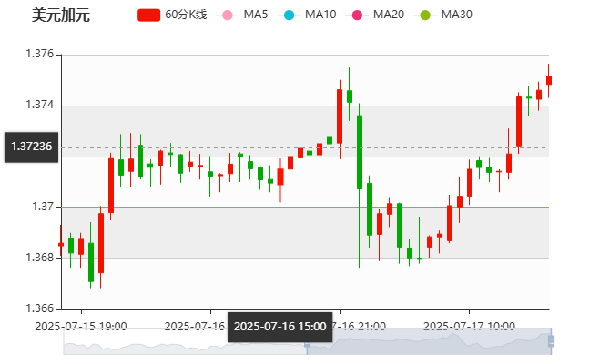The width and height of the screenshot is (610, 364).
Task: Toggle the 60分K线 legend series
Action: tap(172, 15)
